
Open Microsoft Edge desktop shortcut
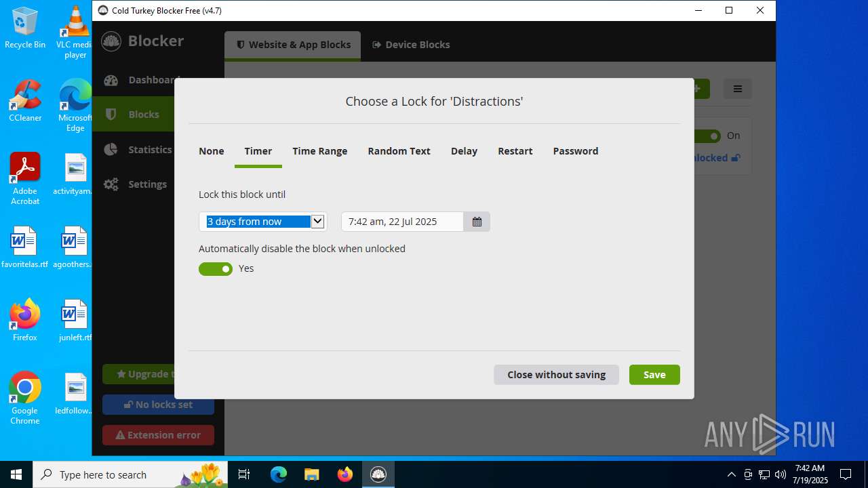coord(75,106)
